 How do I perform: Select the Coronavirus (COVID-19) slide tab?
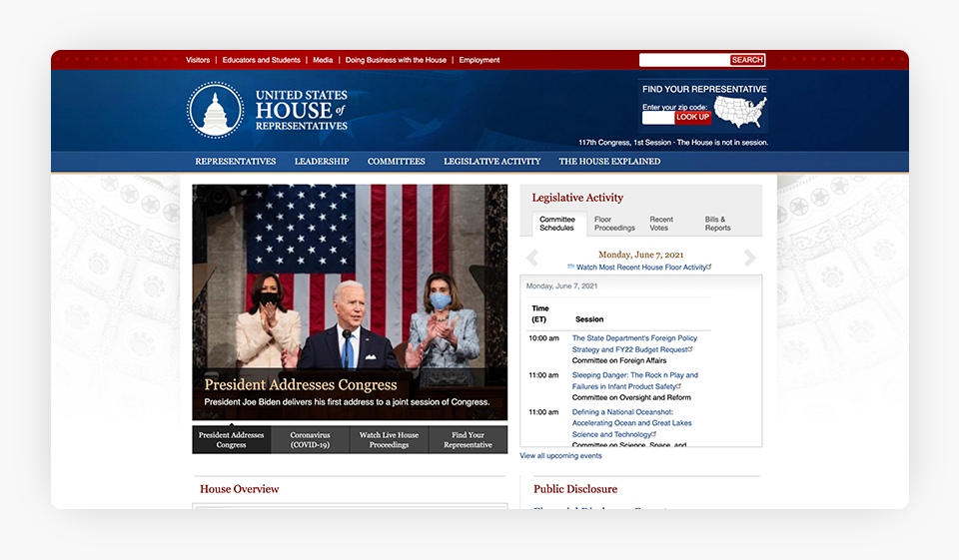(x=310, y=440)
